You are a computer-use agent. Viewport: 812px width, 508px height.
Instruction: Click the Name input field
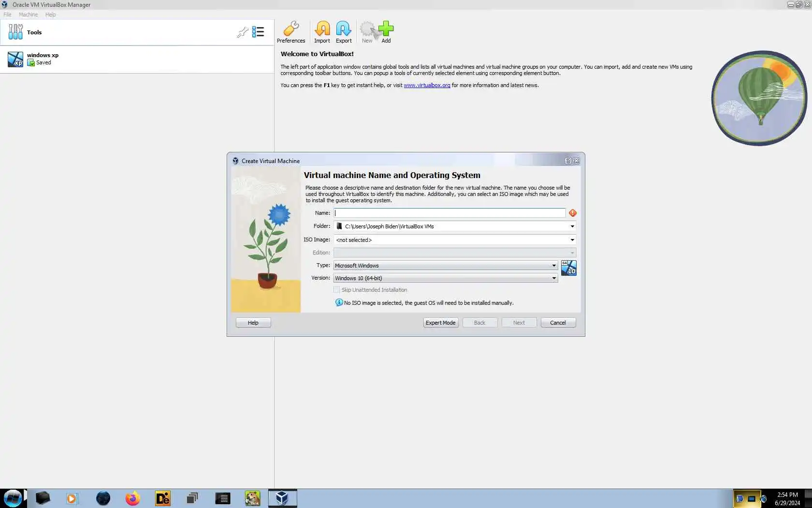(449, 213)
